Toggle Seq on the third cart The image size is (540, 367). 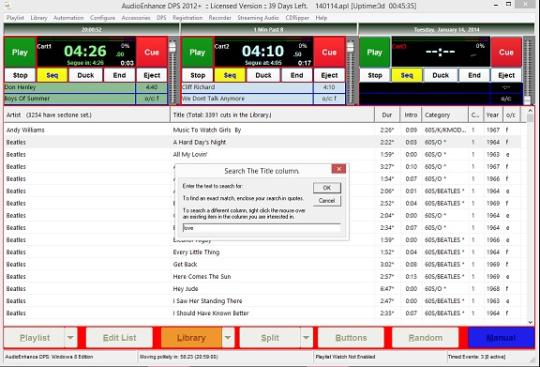point(407,75)
